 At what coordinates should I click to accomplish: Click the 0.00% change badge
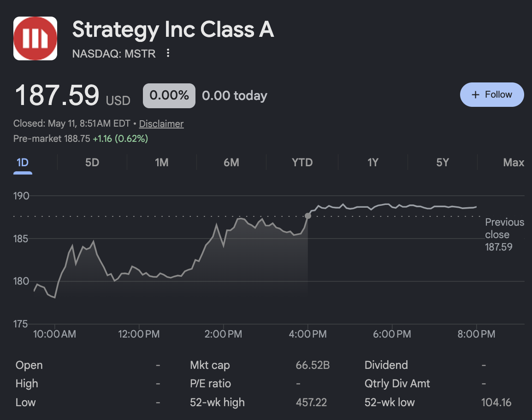click(x=169, y=96)
